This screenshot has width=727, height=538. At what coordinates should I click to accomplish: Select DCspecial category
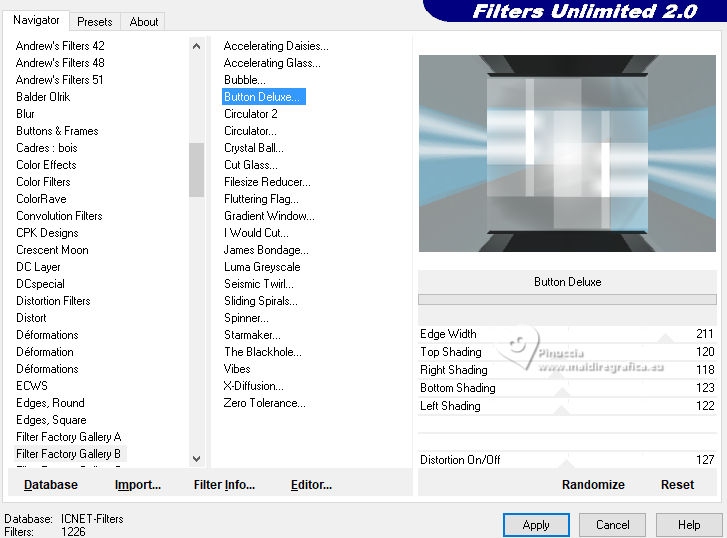coord(40,284)
